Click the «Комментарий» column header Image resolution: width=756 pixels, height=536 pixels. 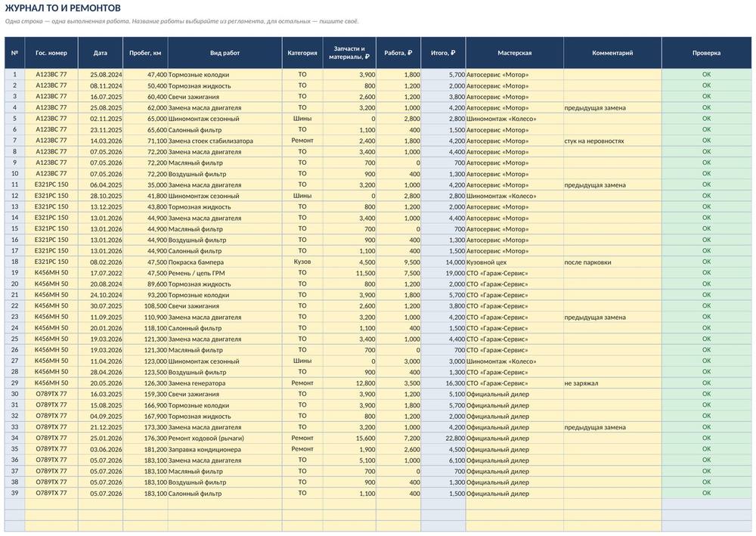[x=612, y=53]
